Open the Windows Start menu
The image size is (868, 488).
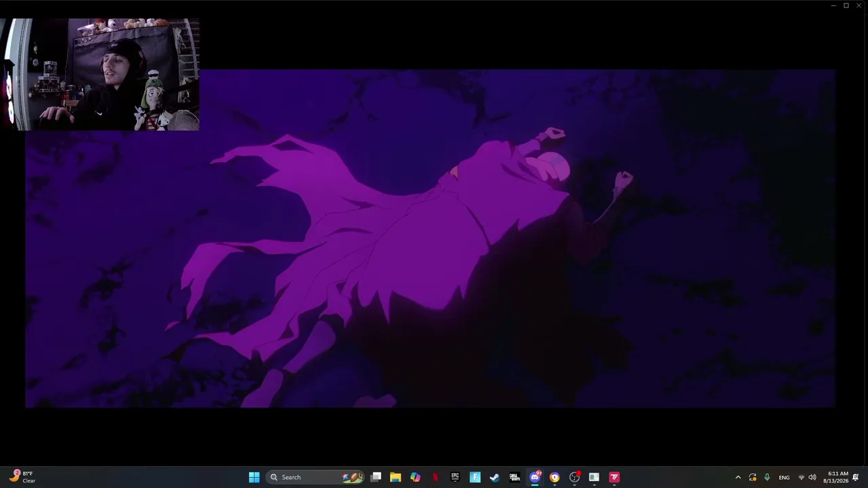pyautogui.click(x=254, y=477)
